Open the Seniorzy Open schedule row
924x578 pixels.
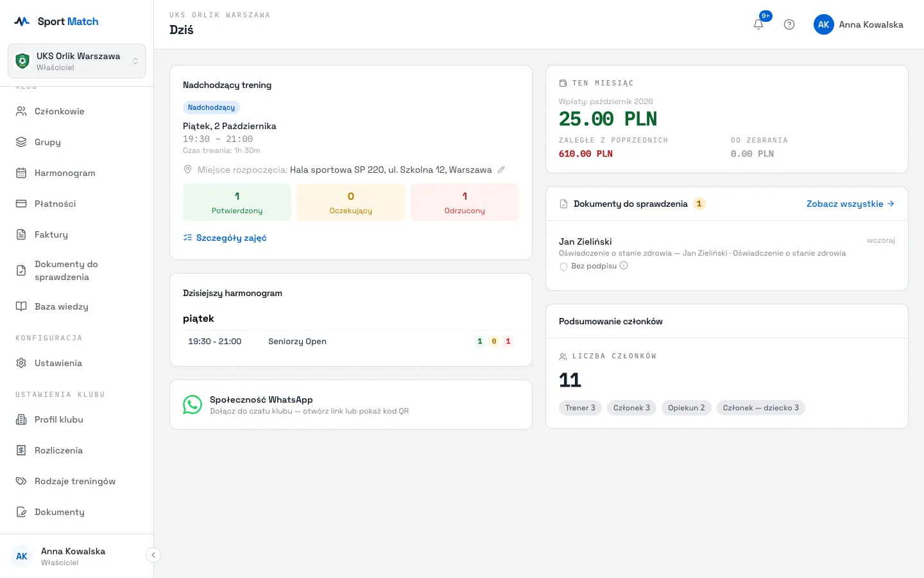pos(351,342)
